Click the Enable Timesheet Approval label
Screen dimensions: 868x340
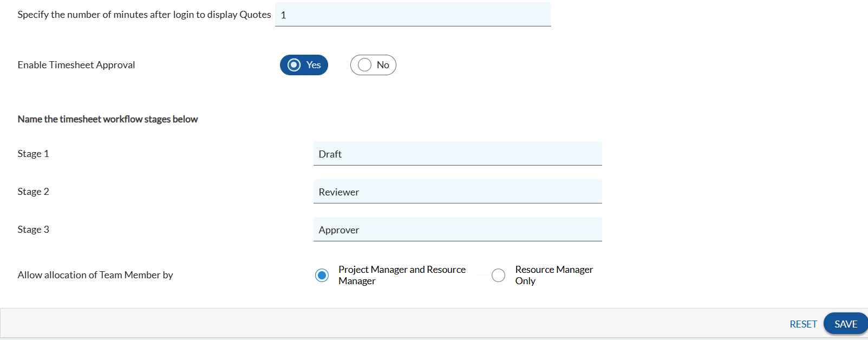[76, 65]
